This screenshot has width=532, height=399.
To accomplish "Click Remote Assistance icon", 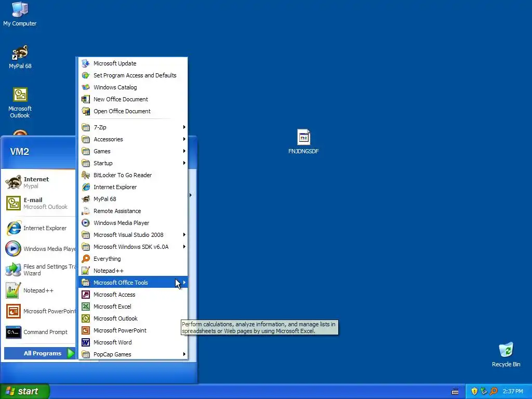I will click(86, 211).
